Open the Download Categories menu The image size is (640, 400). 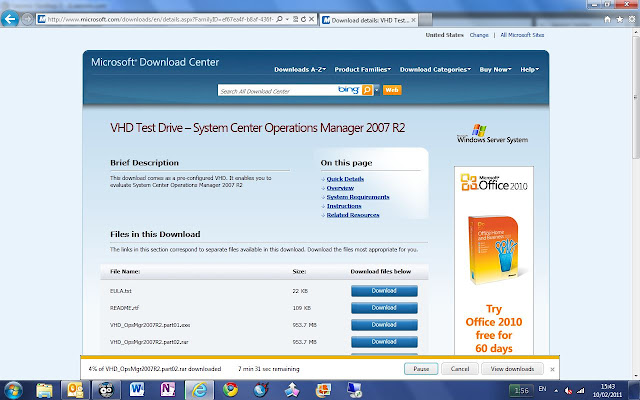pyautogui.click(x=435, y=69)
